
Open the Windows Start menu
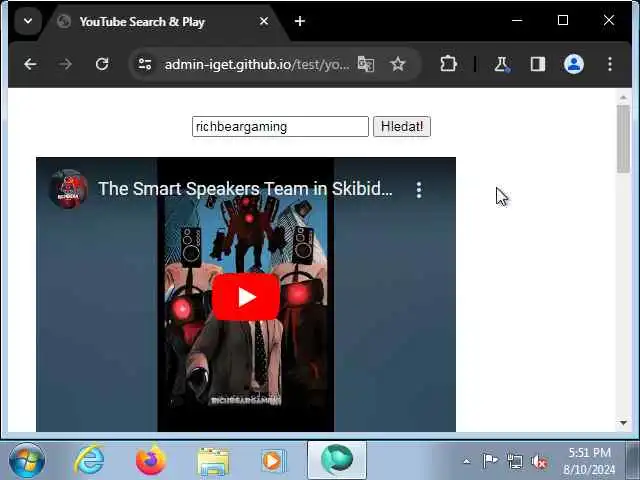click(27, 461)
